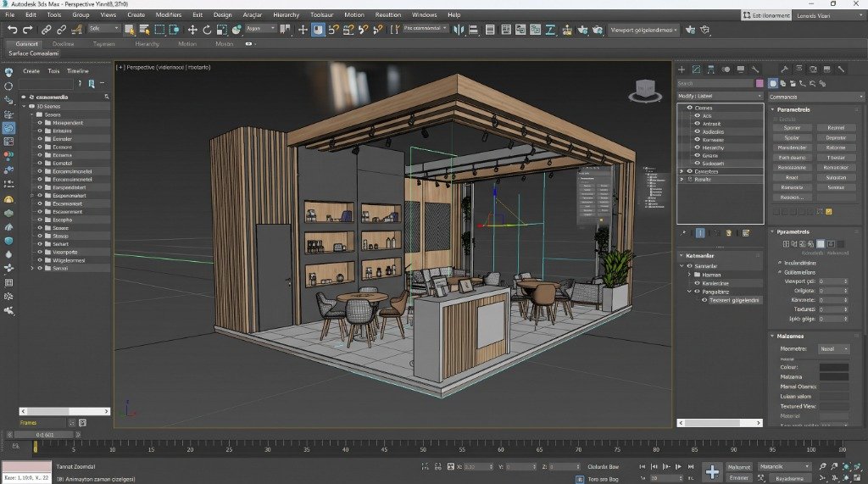Open the Nazal dropdown in Malzemes section

tap(834, 349)
